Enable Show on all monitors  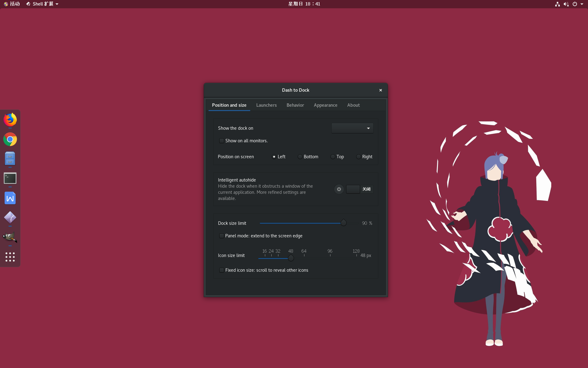click(221, 141)
